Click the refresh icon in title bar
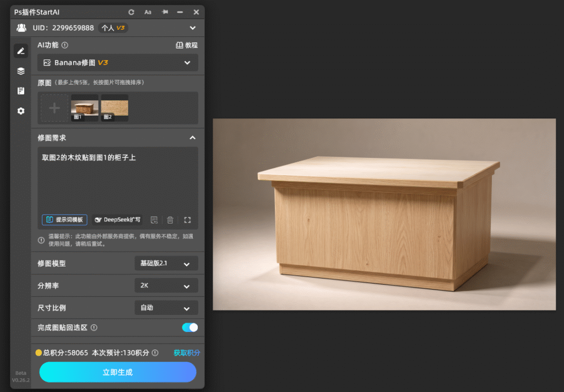 131,12
